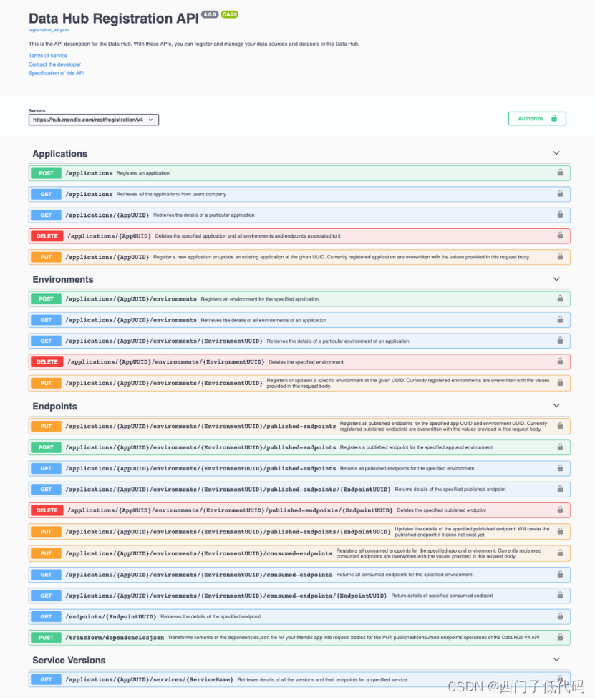
Task: Click lock on GET published-endpoints/{EndpointUUID} row
Action: tap(560, 489)
